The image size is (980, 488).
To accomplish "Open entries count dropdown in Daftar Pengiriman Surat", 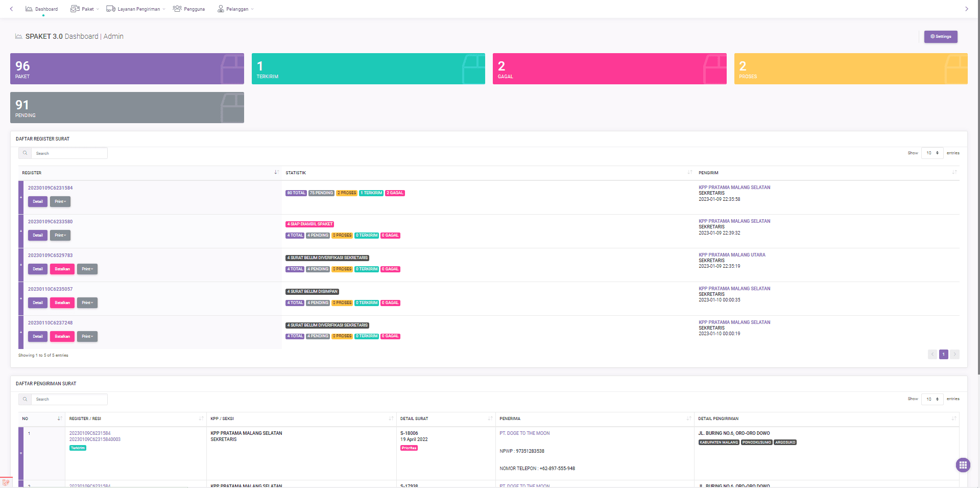I will (x=932, y=399).
